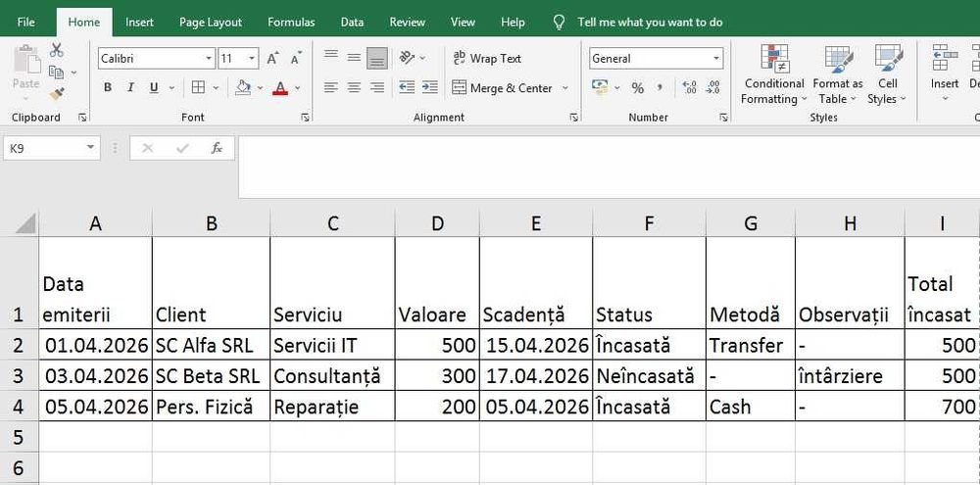The height and width of the screenshot is (485, 980).
Task: Select column D header
Action: tap(437, 223)
